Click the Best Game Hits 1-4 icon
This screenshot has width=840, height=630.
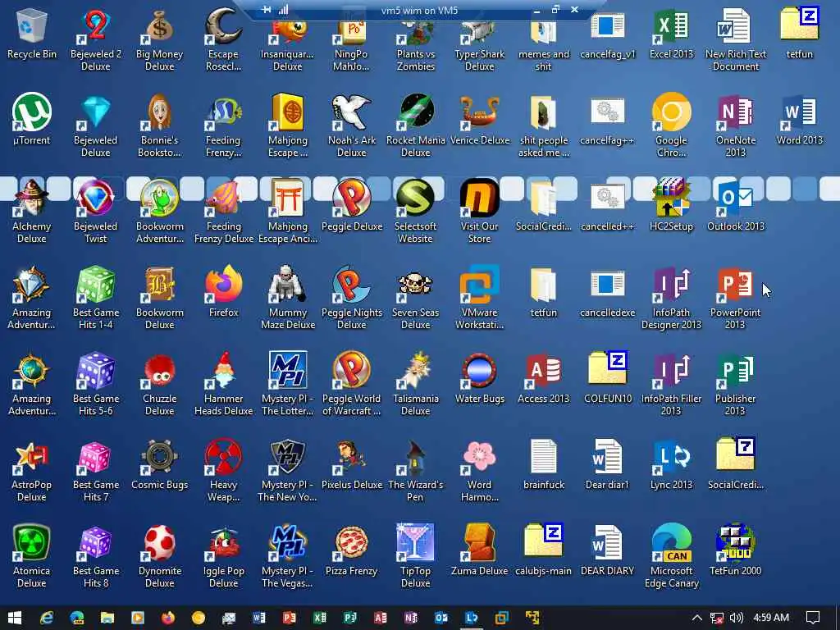coord(96,298)
